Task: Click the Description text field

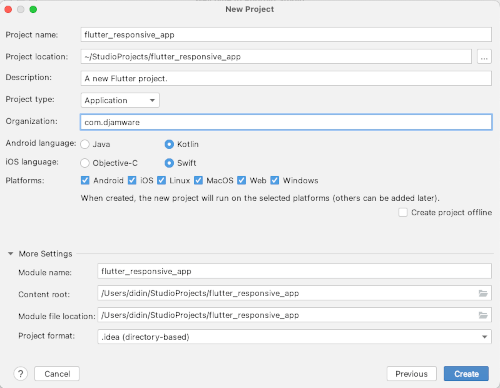Action: [286, 78]
